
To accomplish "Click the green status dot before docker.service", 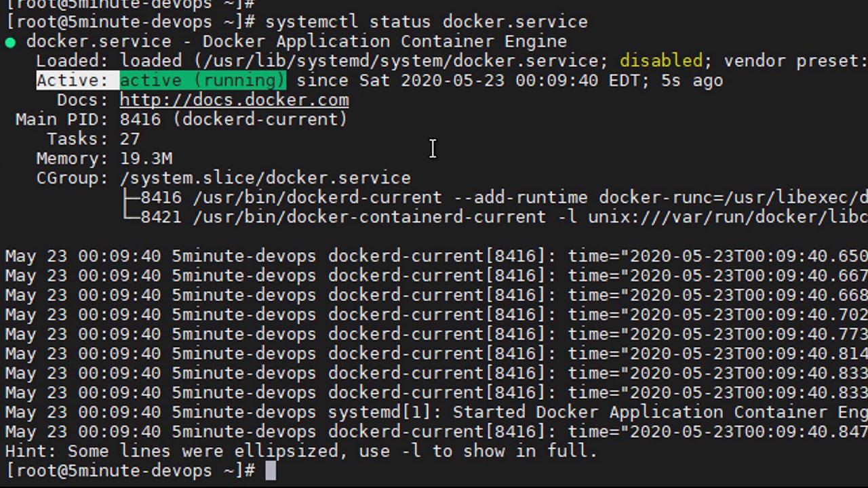I will tap(10, 43).
